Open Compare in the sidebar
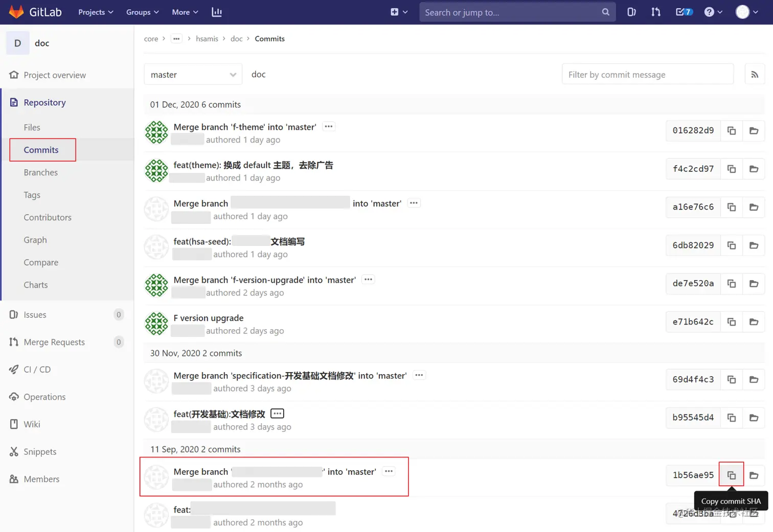773x532 pixels. pyautogui.click(x=41, y=263)
